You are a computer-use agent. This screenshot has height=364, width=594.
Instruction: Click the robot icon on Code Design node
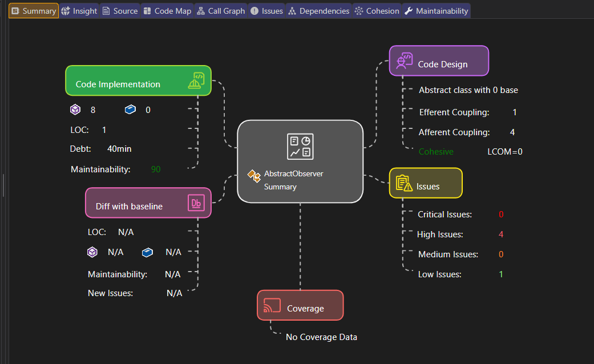[405, 60]
